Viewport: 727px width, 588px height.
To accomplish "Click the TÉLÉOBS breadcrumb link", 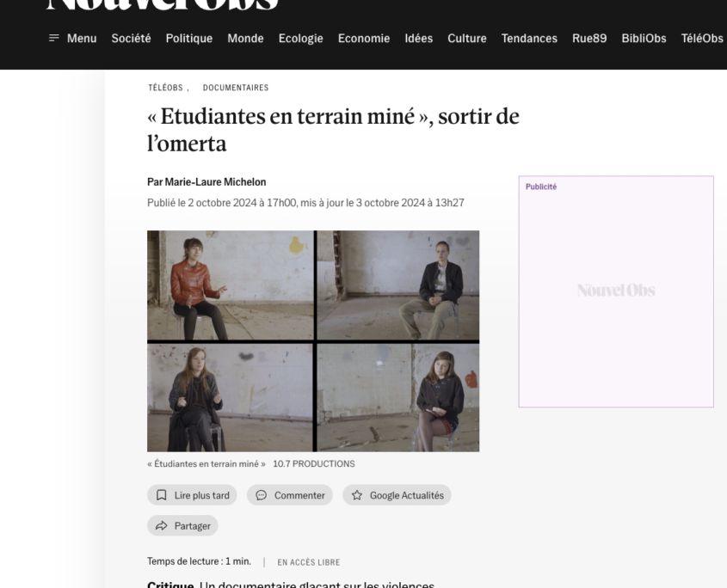I will (x=165, y=88).
